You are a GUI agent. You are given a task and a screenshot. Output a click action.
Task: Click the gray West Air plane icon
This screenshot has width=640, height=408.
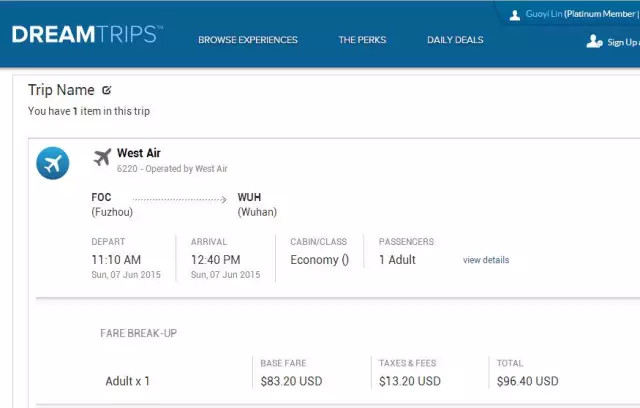pyautogui.click(x=102, y=157)
